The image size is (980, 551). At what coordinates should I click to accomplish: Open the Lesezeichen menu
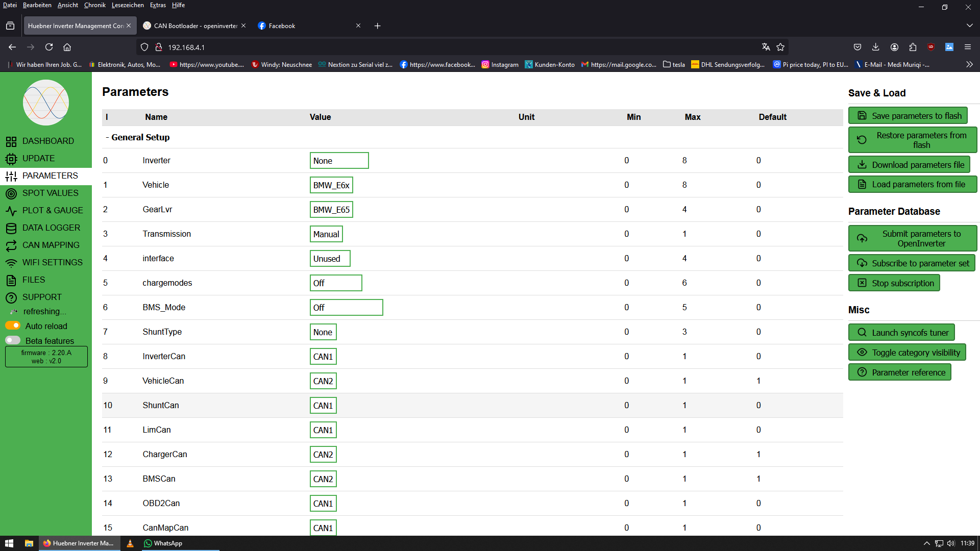128,5
